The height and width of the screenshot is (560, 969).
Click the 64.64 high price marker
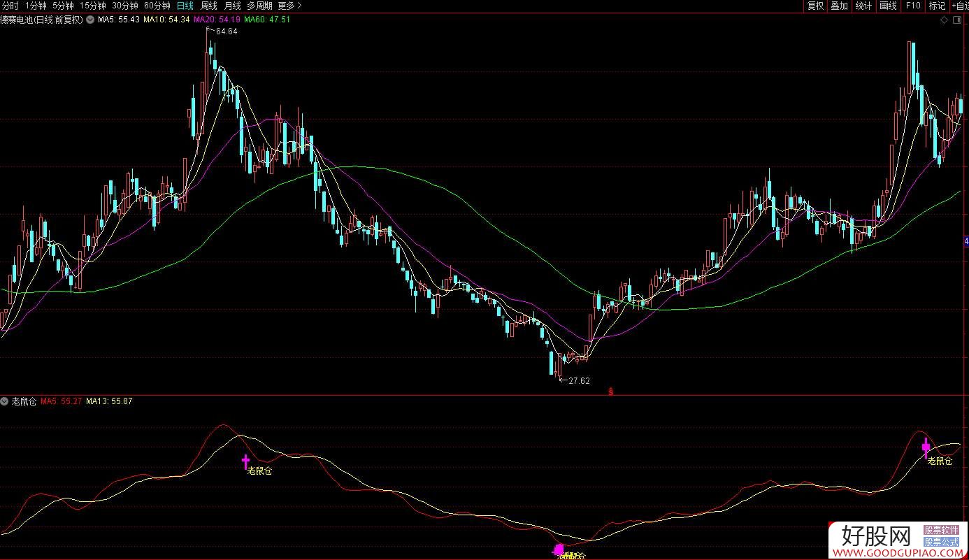(227, 31)
